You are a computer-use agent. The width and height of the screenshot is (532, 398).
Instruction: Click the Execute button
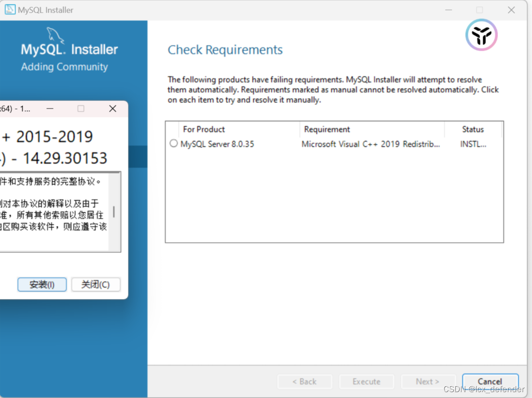[366, 381]
